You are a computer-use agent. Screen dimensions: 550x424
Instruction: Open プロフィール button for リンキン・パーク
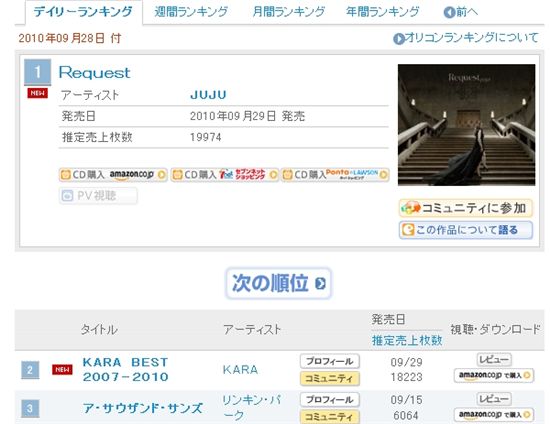click(x=330, y=399)
